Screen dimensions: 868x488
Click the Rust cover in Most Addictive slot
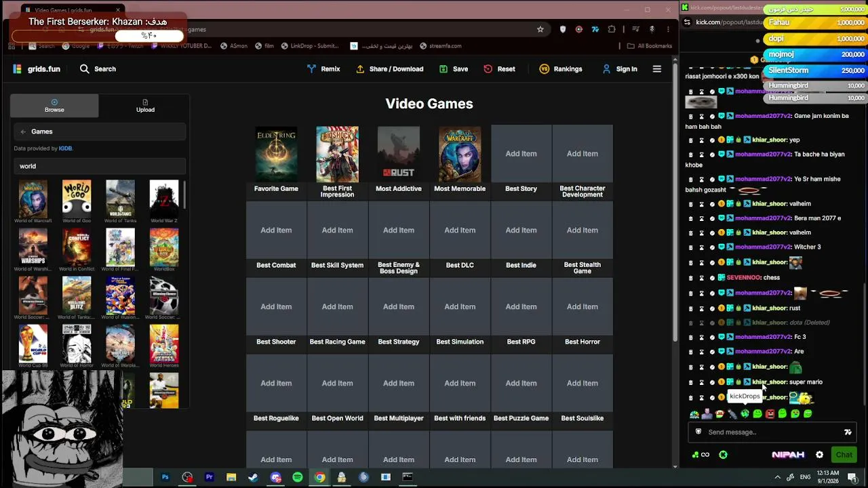coord(399,154)
